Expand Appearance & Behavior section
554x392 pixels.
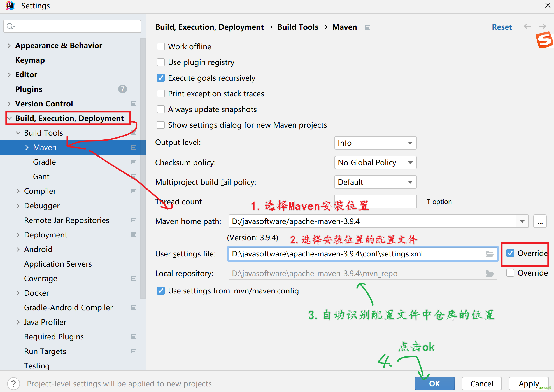(9, 45)
